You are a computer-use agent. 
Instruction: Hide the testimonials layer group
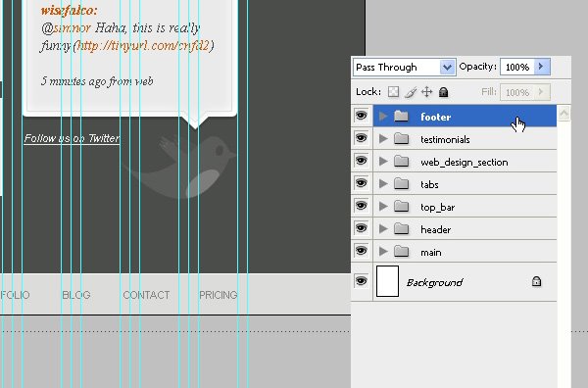[361, 138]
